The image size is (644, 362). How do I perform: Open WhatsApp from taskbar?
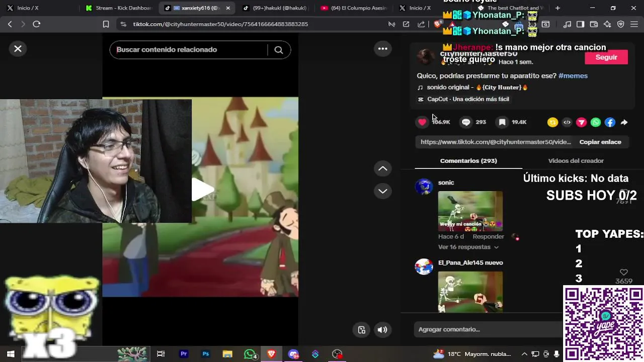pyautogui.click(x=250, y=354)
